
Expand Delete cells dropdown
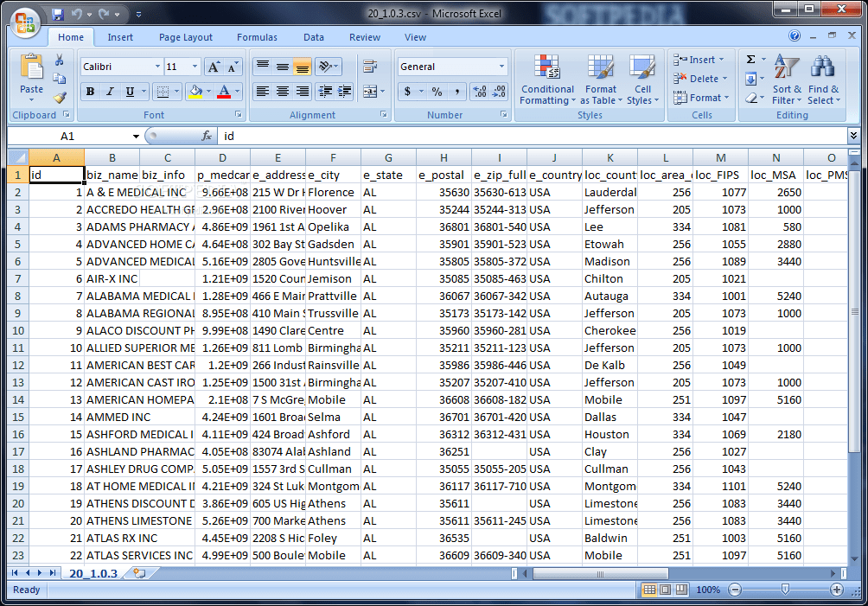click(x=724, y=80)
